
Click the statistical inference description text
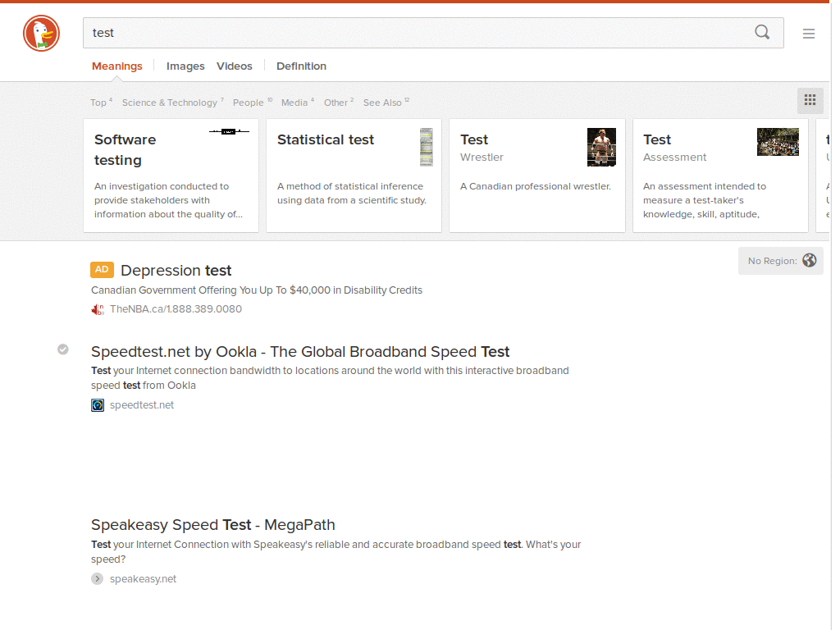351,194
